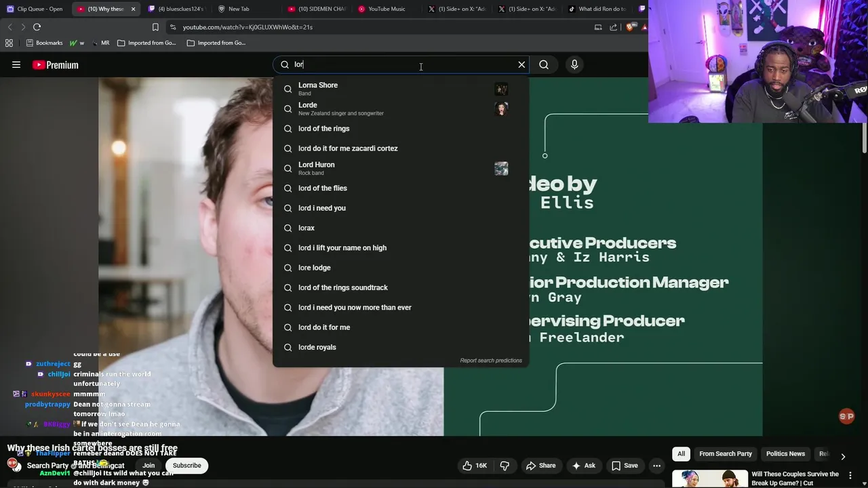Select suggestion 'lore lodge'
This screenshot has width=868, height=488.
[401, 268]
